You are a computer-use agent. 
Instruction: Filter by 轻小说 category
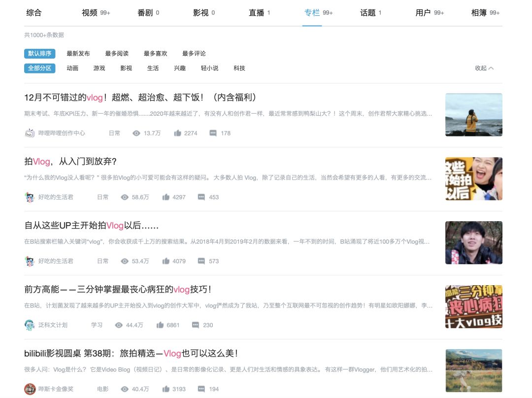(x=210, y=68)
